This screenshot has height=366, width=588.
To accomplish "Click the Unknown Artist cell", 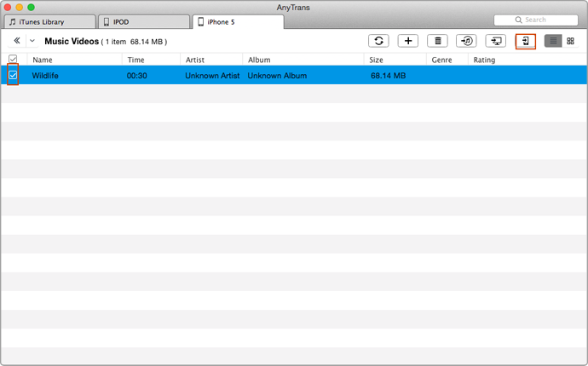I will pyautogui.click(x=212, y=75).
